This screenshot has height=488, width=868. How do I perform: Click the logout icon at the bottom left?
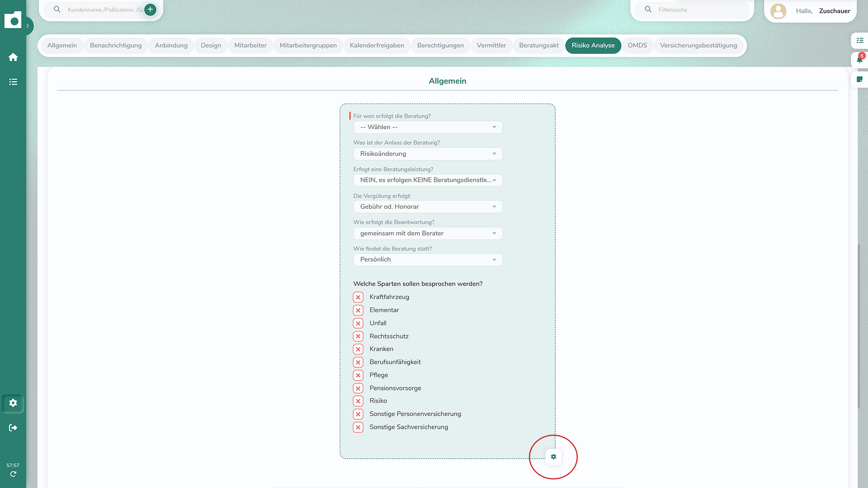[13, 427]
